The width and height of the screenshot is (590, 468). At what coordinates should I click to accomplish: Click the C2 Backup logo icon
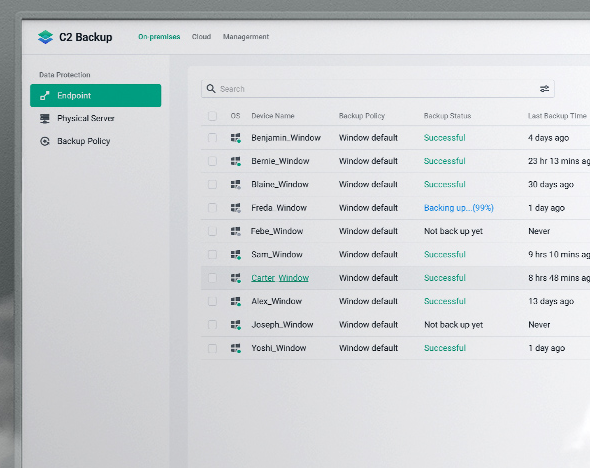[46, 37]
